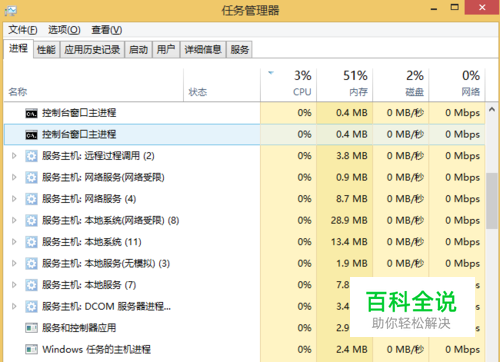Click the 1.9 MB memory value

[352, 263]
